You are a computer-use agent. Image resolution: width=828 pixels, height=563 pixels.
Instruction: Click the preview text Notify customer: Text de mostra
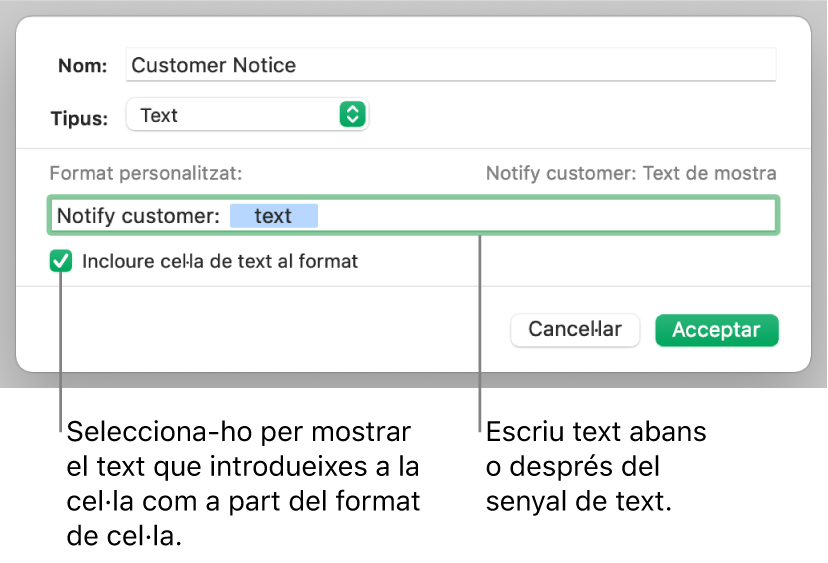[631, 173]
